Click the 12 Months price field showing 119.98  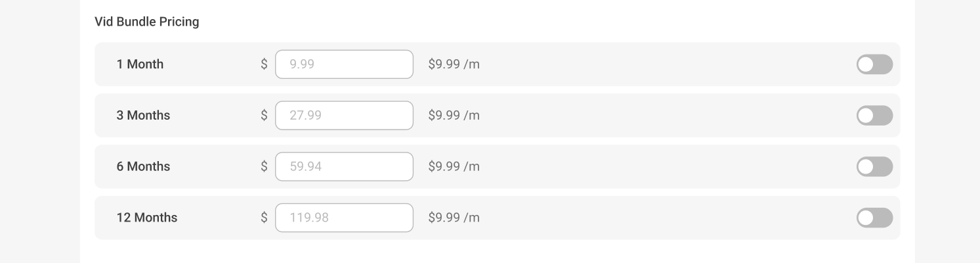point(344,218)
